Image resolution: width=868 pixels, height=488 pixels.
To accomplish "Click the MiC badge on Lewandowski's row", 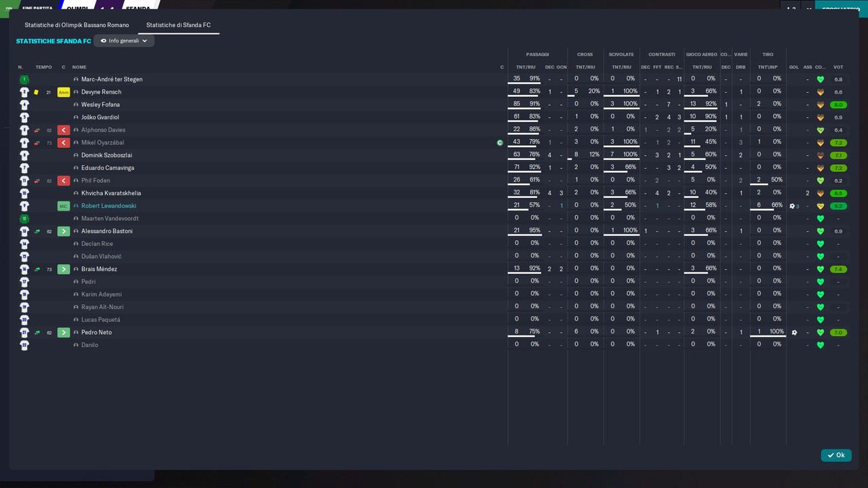I will (x=64, y=206).
